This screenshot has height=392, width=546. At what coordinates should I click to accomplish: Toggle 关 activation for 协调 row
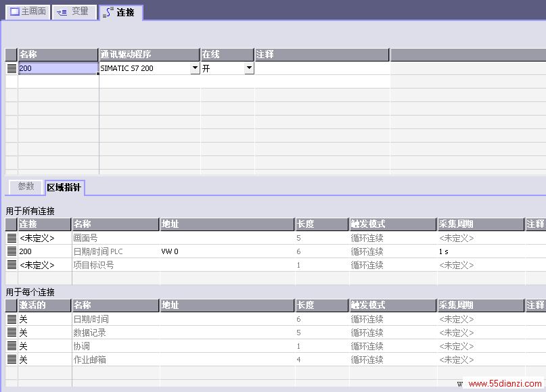pos(45,346)
